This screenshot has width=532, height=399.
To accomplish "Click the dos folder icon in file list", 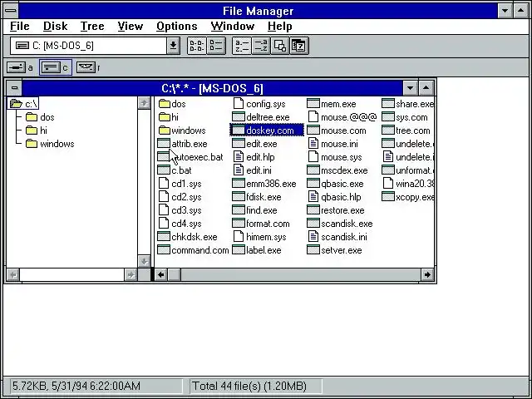I will click(x=165, y=103).
